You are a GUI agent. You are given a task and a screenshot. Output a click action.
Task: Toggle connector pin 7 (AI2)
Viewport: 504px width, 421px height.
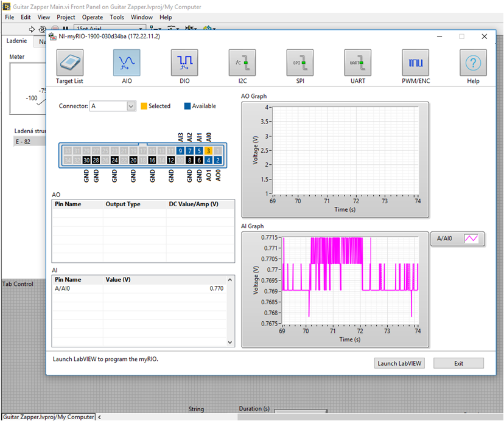pos(190,151)
